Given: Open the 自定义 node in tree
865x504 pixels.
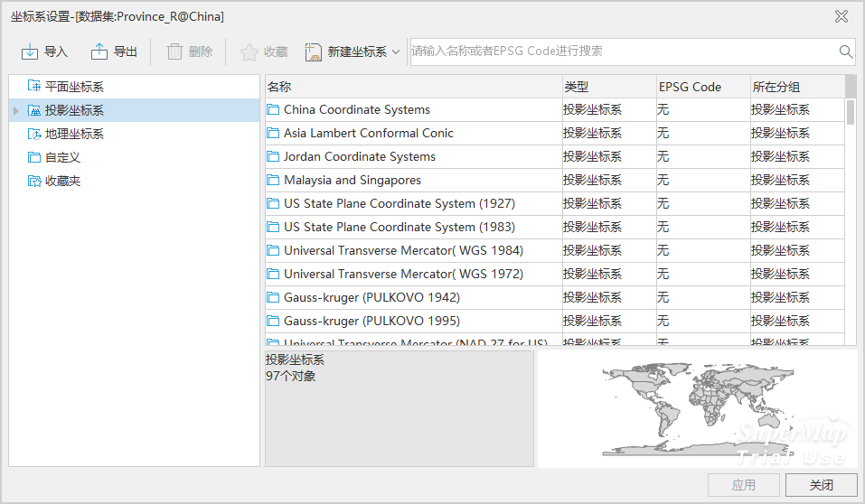Looking at the screenshot, I should (x=62, y=157).
